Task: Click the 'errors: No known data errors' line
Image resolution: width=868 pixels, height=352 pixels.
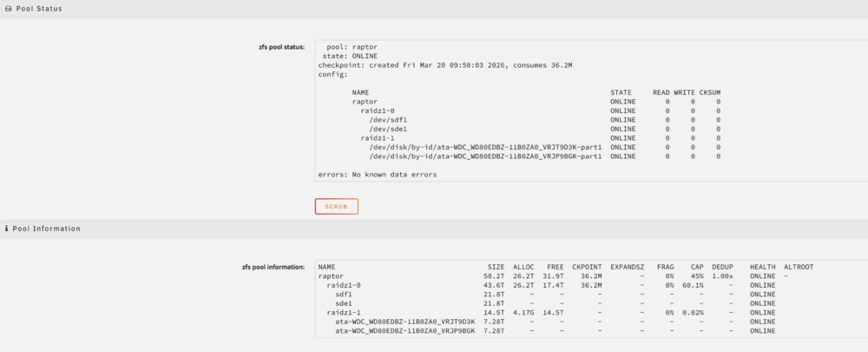Action: point(378,175)
